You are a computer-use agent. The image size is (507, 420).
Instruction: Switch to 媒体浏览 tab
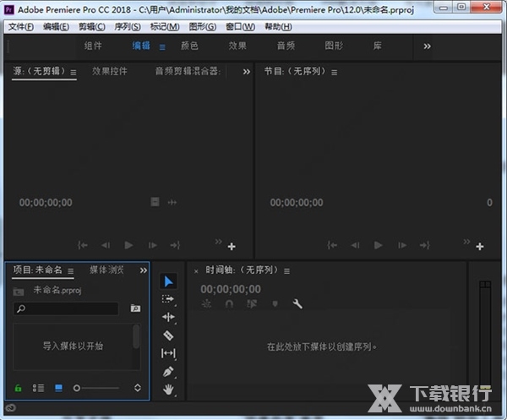pos(106,270)
